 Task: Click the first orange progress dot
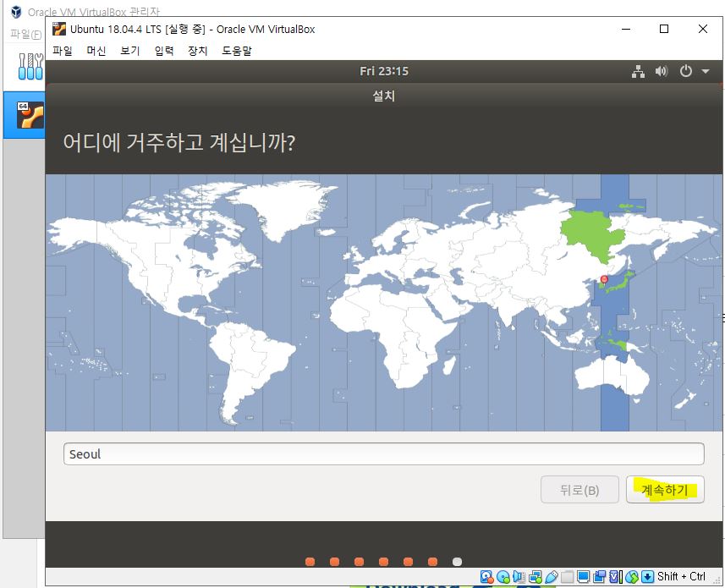[x=310, y=562]
